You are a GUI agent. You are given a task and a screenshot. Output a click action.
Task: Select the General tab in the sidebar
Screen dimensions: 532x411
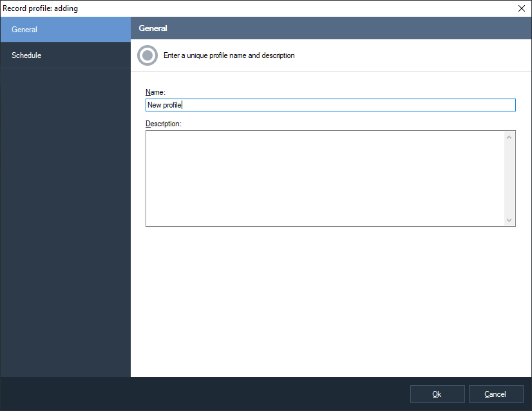click(x=64, y=30)
